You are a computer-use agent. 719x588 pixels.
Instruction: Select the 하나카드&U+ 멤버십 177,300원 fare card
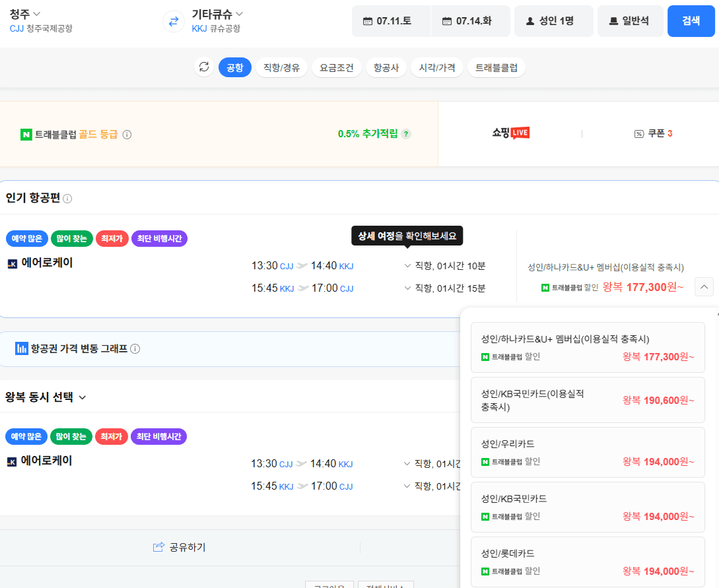pos(588,347)
